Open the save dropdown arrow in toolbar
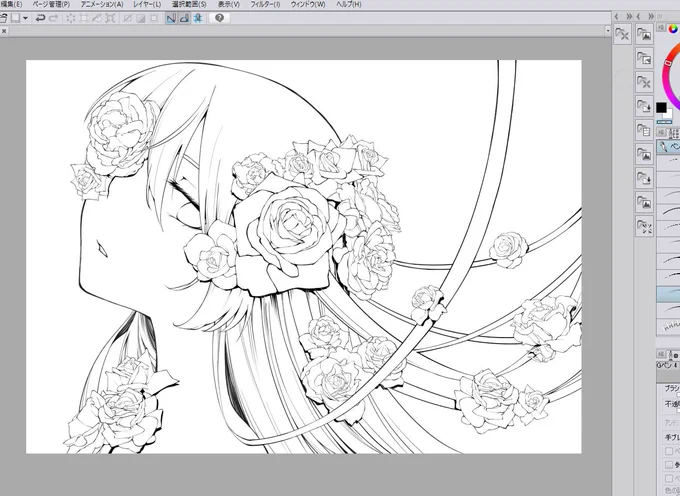The height and width of the screenshot is (496, 680). (25, 18)
